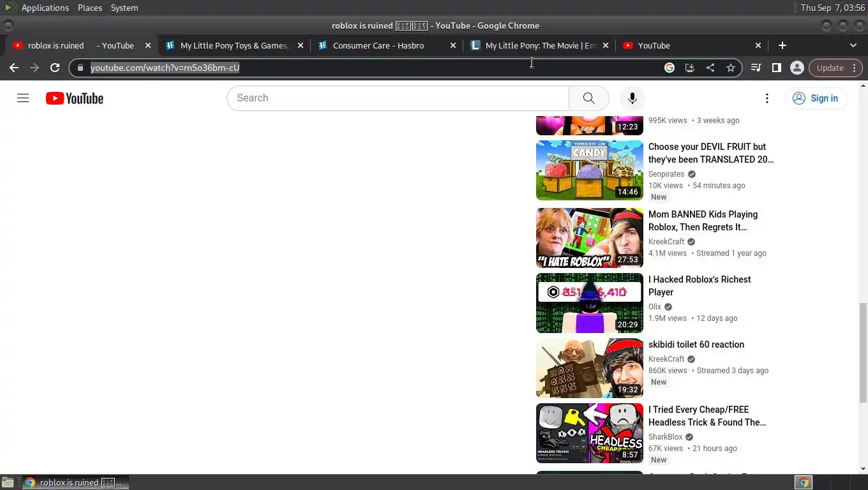The height and width of the screenshot is (490, 868).
Task: View site information lock icon
Action: coord(80,68)
